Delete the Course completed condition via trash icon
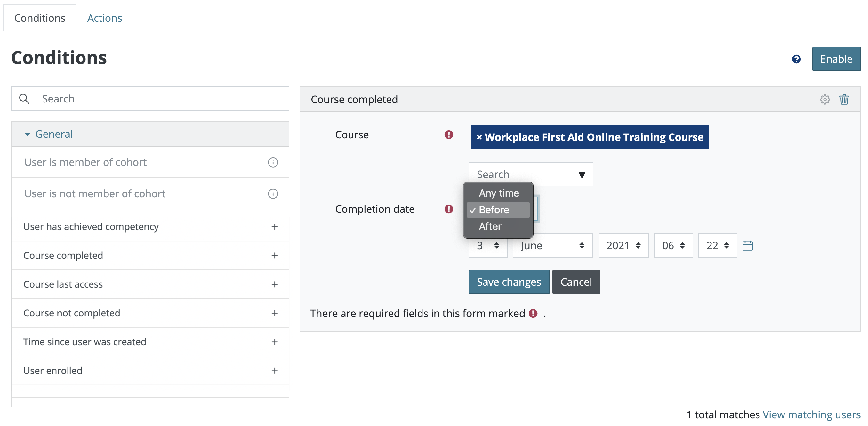The width and height of the screenshot is (868, 426). (844, 100)
